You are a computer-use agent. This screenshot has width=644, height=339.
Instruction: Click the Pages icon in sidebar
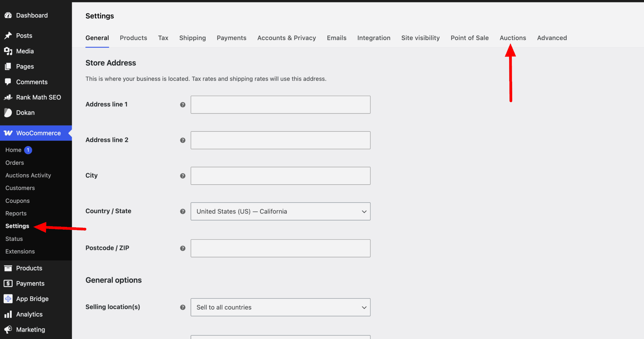coord(8,66)
